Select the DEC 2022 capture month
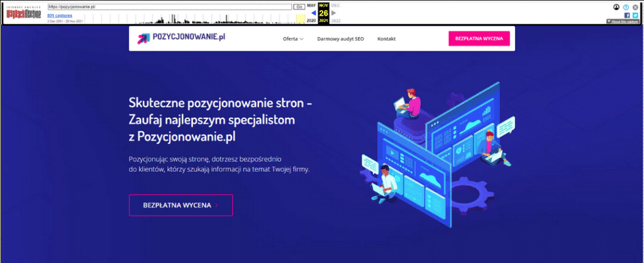The height and width of the screenshot is (263, 644). pyautogui.click(x=336, y=6)
